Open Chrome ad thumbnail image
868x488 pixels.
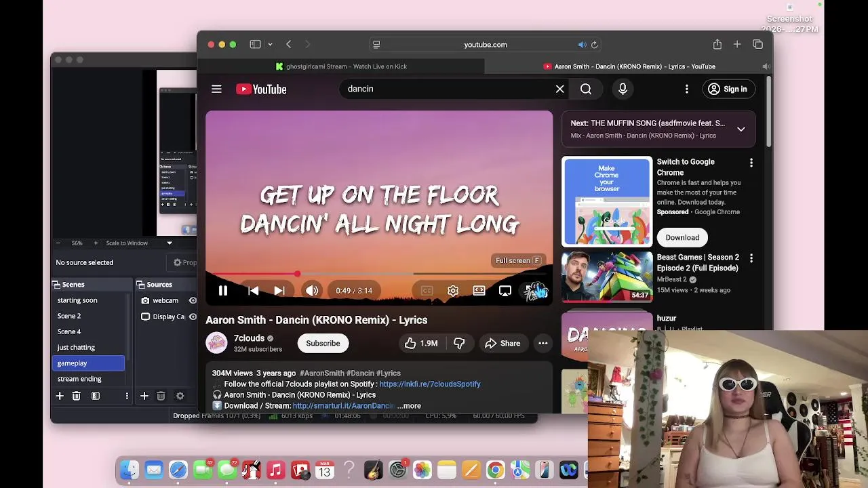tap(607, 201)
